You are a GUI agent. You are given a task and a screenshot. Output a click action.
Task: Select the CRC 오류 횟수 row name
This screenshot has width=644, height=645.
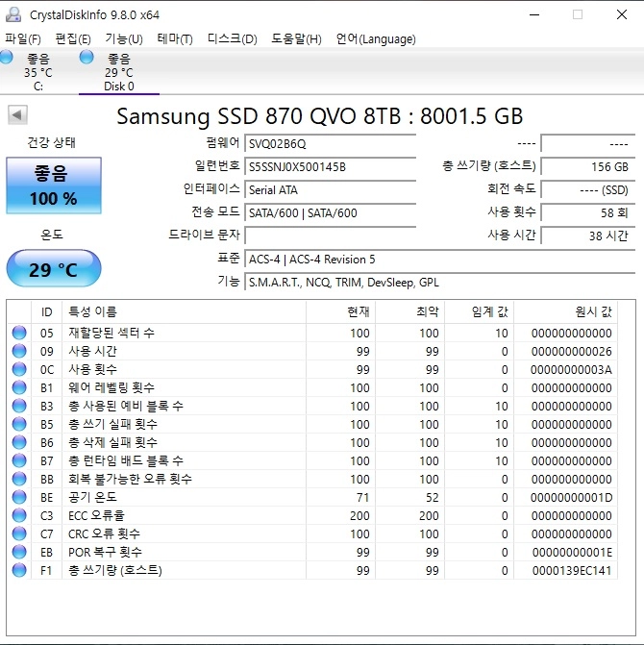104,533
